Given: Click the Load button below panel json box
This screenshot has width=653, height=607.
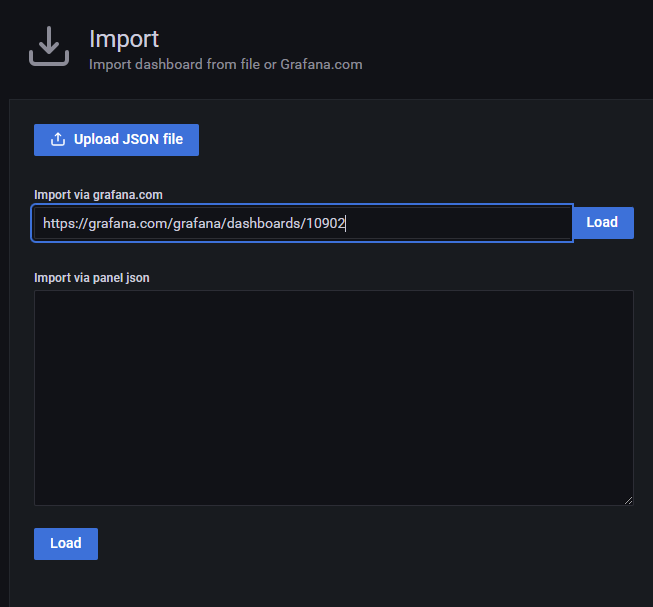Looking at the screenshot, I should click(66, 544).
